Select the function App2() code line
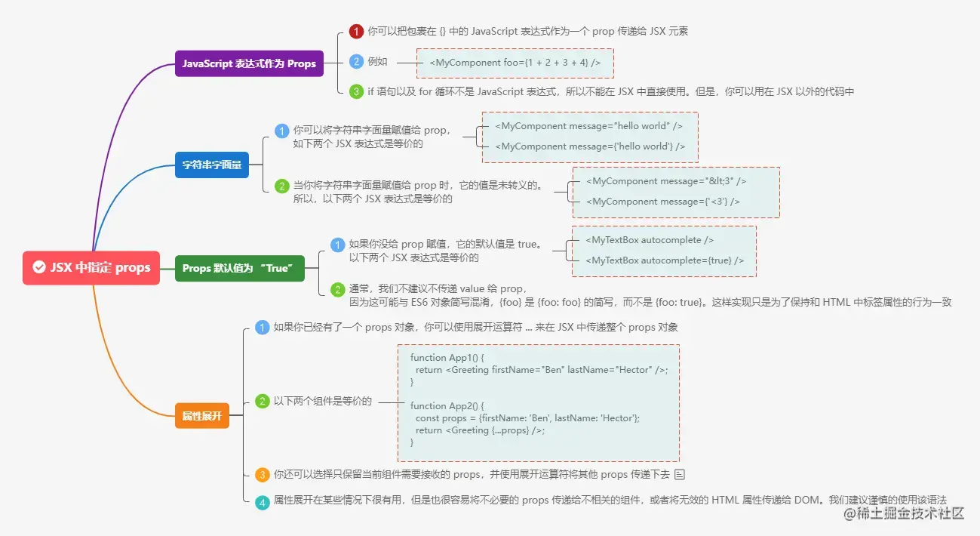980x536 pixels. (x=447, y=405)
